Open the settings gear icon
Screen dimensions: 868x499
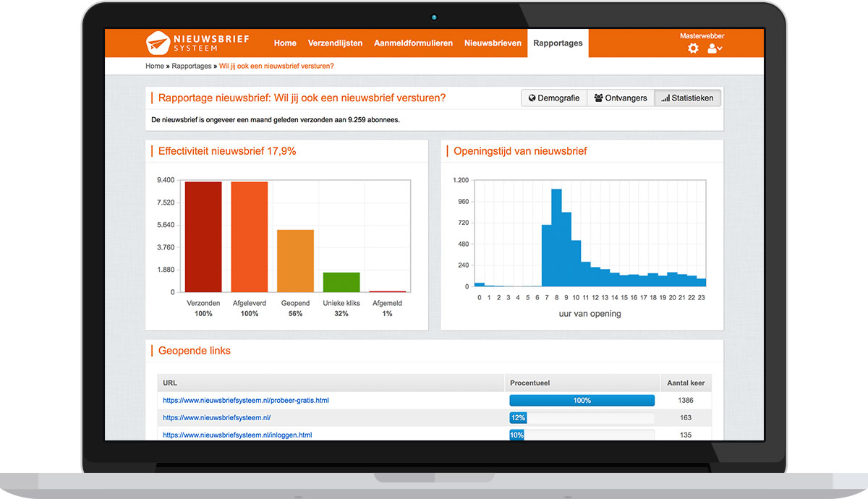(694, 48)
